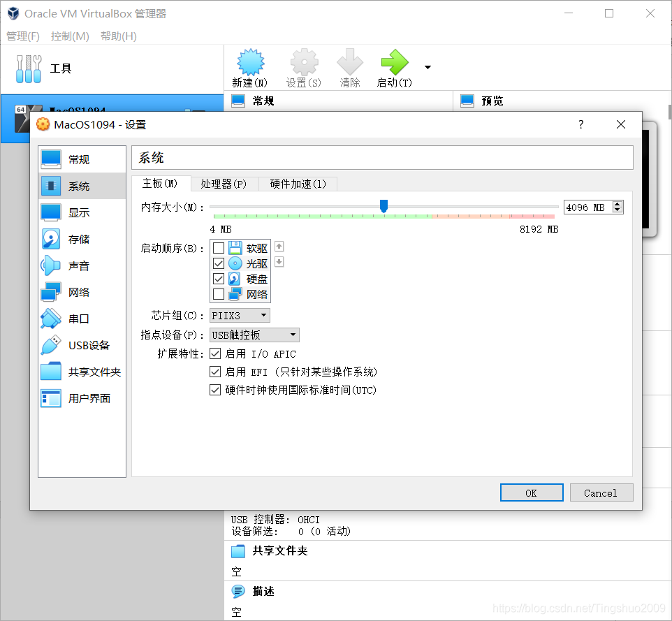This screenshot has height=621, width=672.
Task: Open the 帮助(H) menu
Action: click(119, 36)
